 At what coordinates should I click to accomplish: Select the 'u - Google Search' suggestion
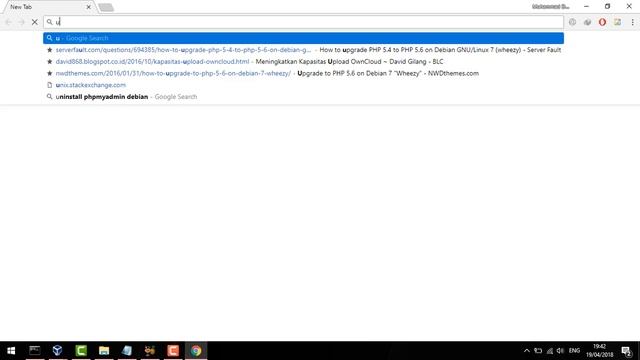(x=303, y=38)
